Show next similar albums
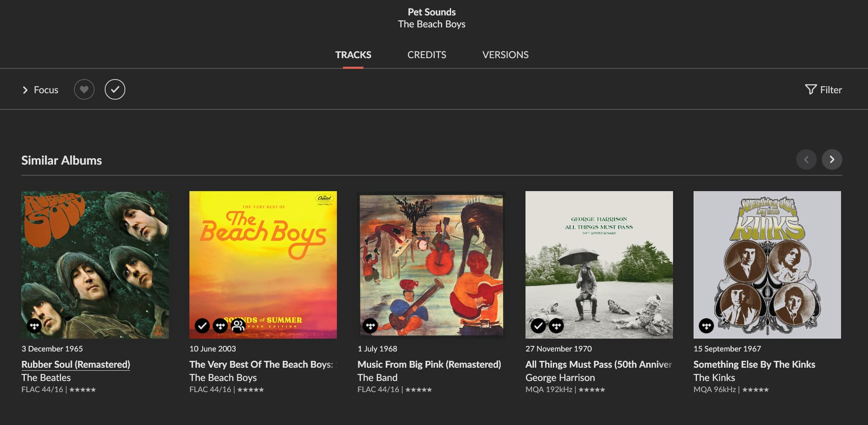Viewport: 868px width, 425px height. pos(832,160)
